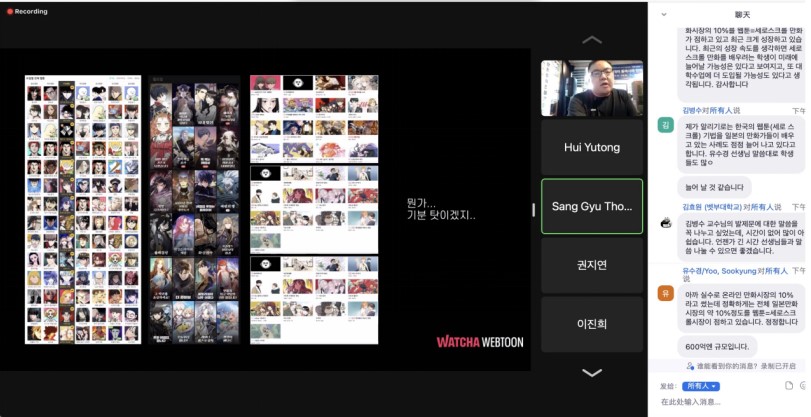811x417 pixels.
Task: Select the 이진희 participant tile
Action: pos(591,325)
